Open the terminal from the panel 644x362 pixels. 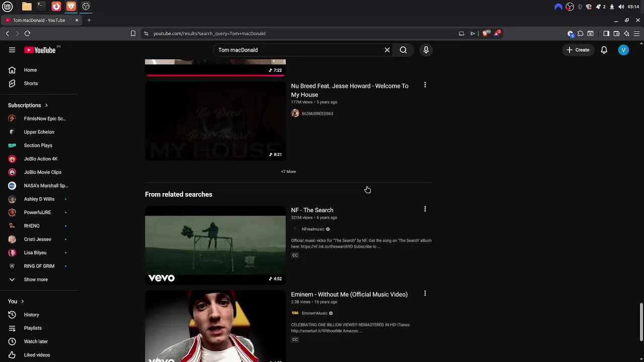coord(41,7)
